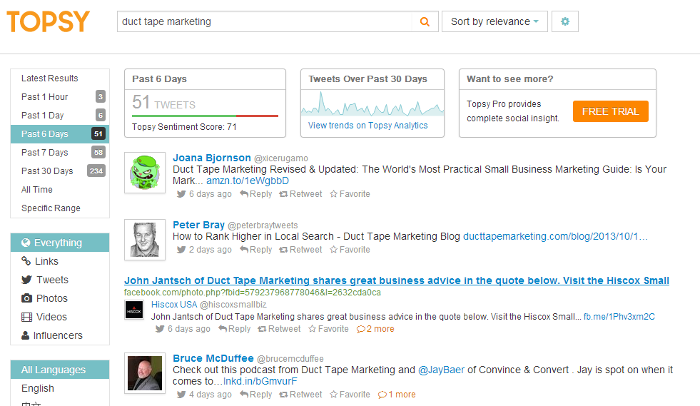Click the chain icon beside Links
700x406 pixels.
click(26, 261)
